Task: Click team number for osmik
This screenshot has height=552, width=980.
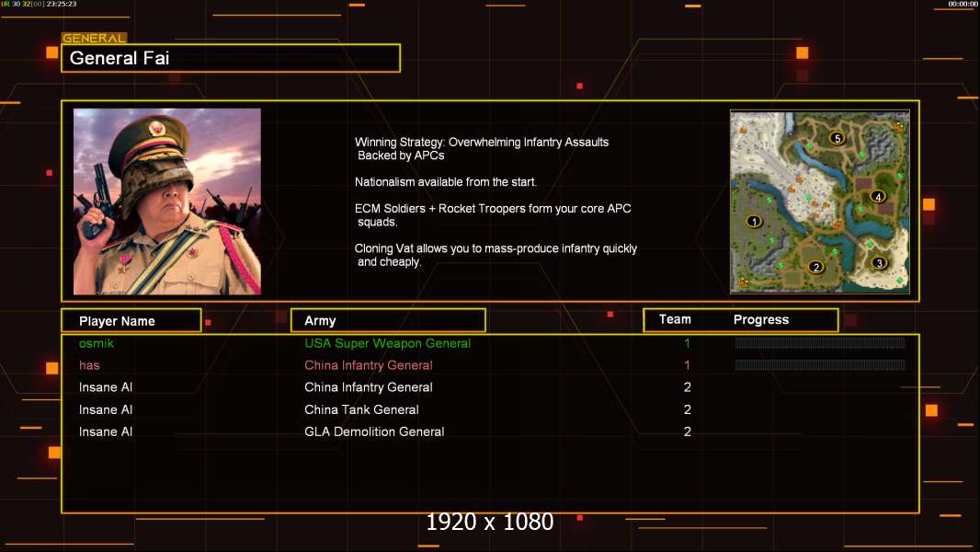Action: (x=687, y=343)
